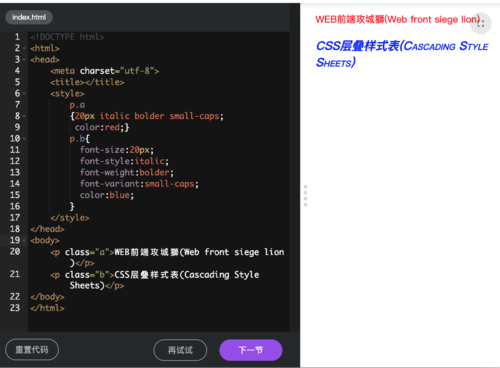Screen dimensions: 500x368
Task: Click the color:blue declaration
Action: pyautogui.click(x=107, y=195)
